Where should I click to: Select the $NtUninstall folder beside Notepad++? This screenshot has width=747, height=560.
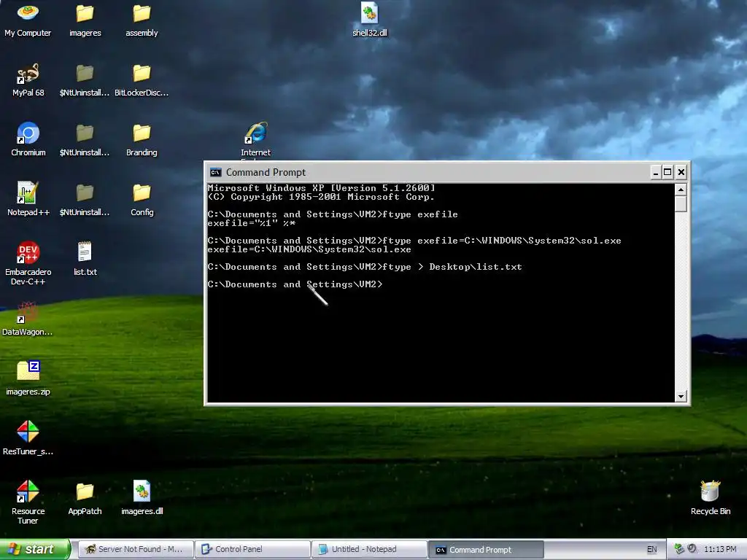85,200
